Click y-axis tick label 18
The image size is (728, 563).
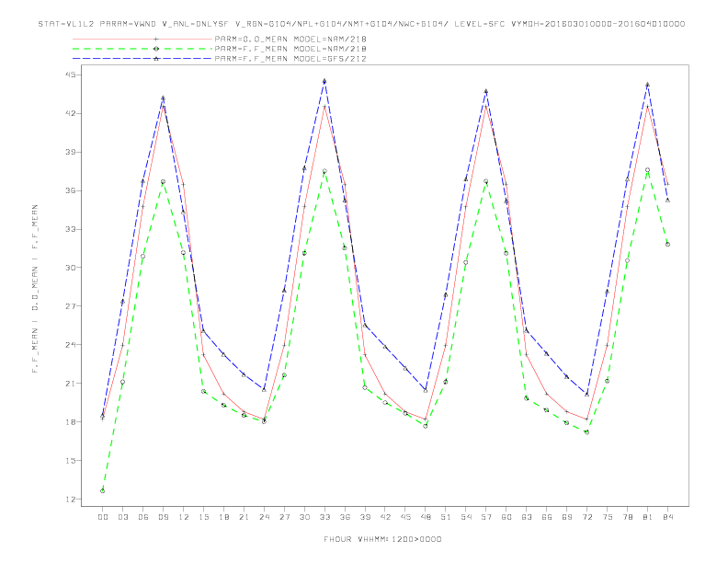click(73, 421)
